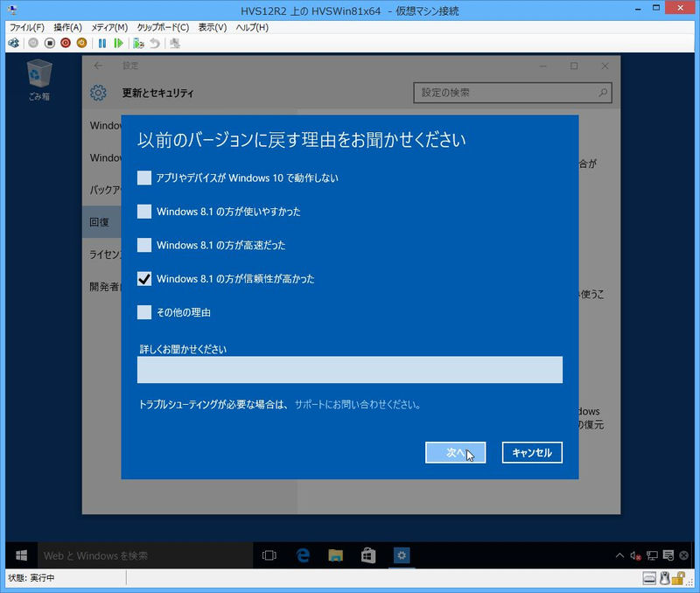Click the green Reset/Resume toolbar icon
The height and width of the screenshot is (593, 700).
pyautogui.click(x=118, y=43)
